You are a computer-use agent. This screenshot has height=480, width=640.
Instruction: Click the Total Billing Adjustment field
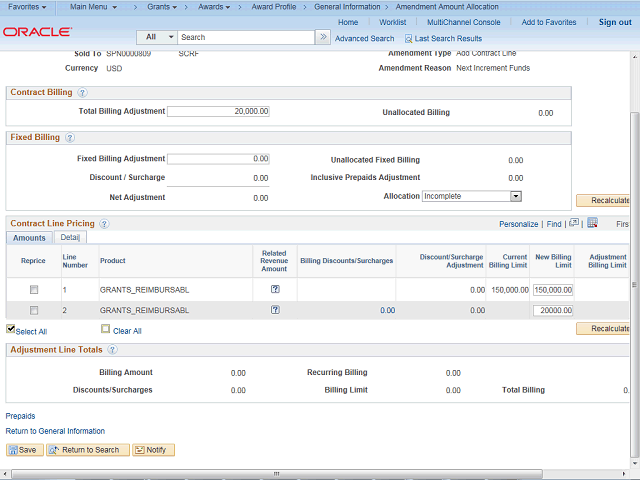point(218,111)
